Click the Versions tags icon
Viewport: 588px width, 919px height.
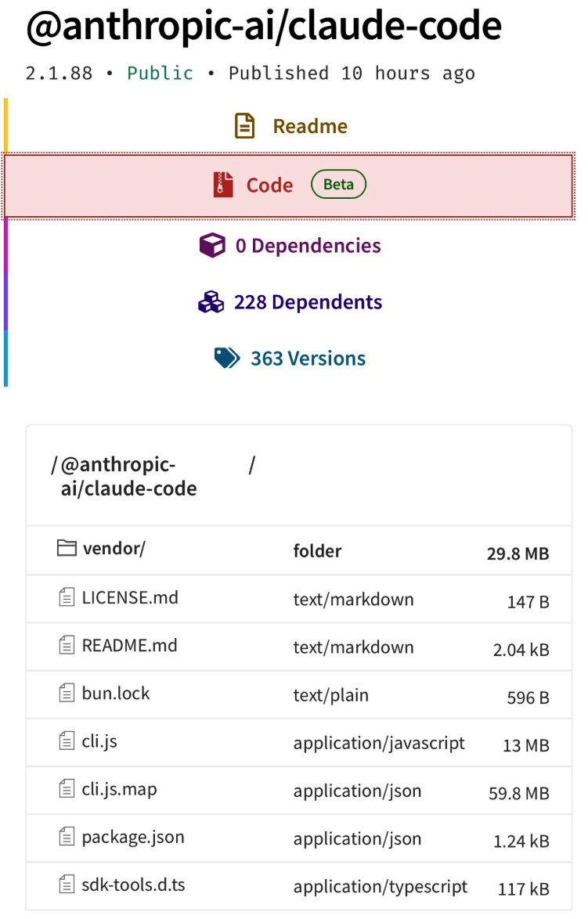click(x=227, y=358)
